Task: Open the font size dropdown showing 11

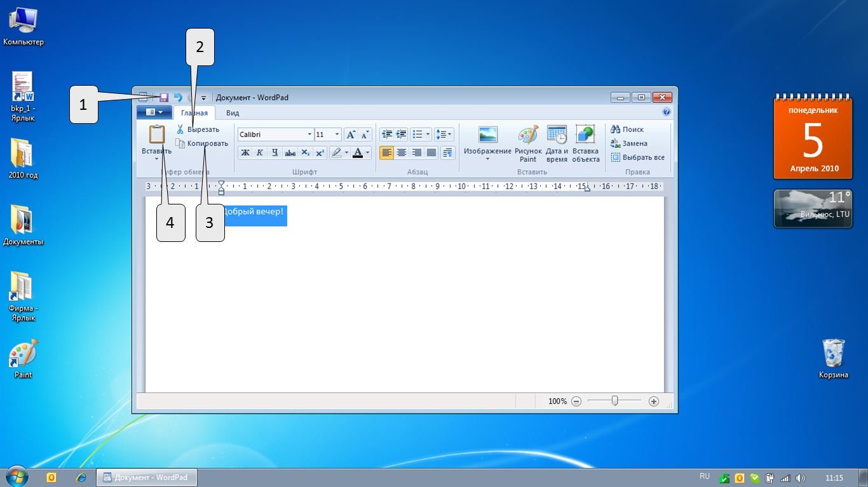Action: click(337, 135)
